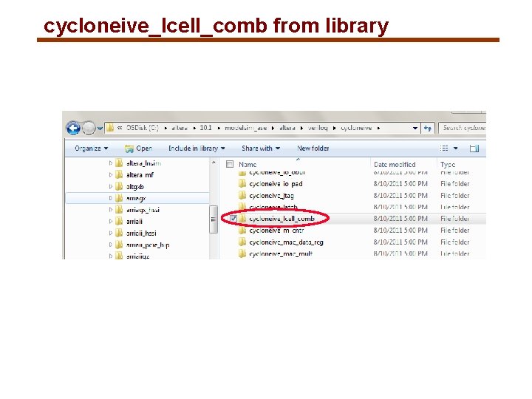The image size is (532, 399).
Task: Click the folder icon in address bar
Action: tap(110, 128)
